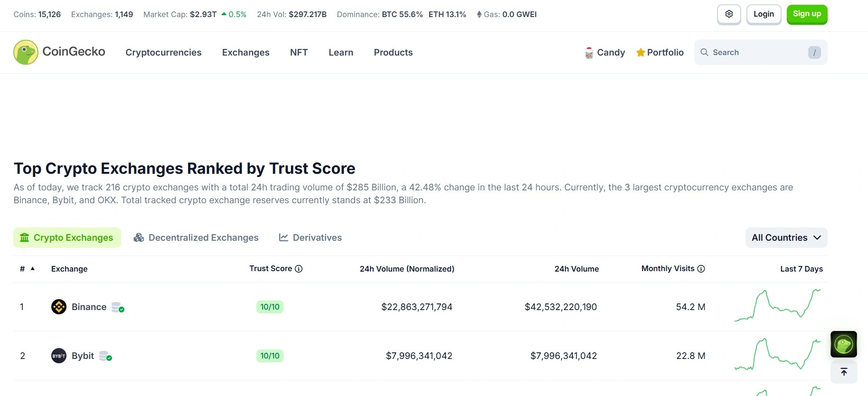Click the Trust Score info icon

[x=299, y=269]
